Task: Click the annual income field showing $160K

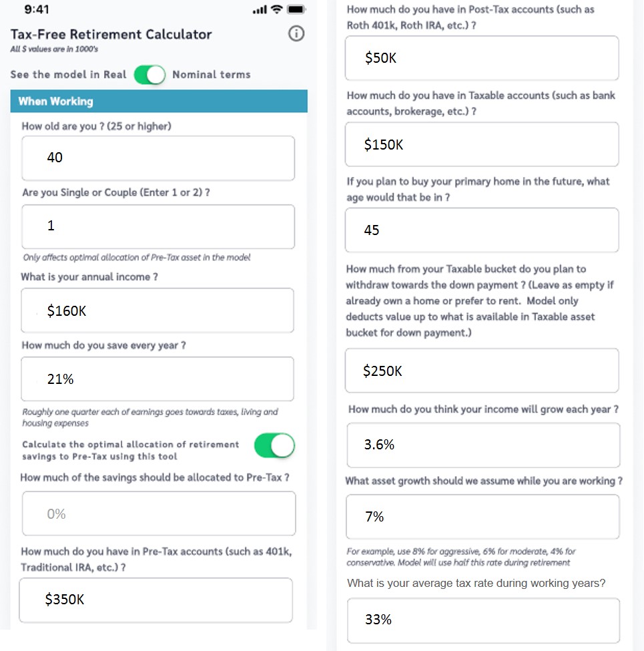Action: (157, 310)
